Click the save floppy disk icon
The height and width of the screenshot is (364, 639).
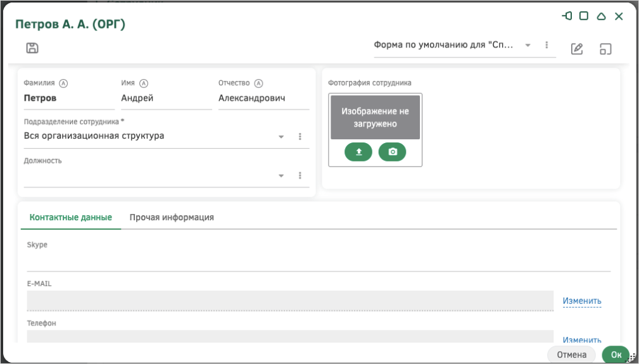click(32, 47)
